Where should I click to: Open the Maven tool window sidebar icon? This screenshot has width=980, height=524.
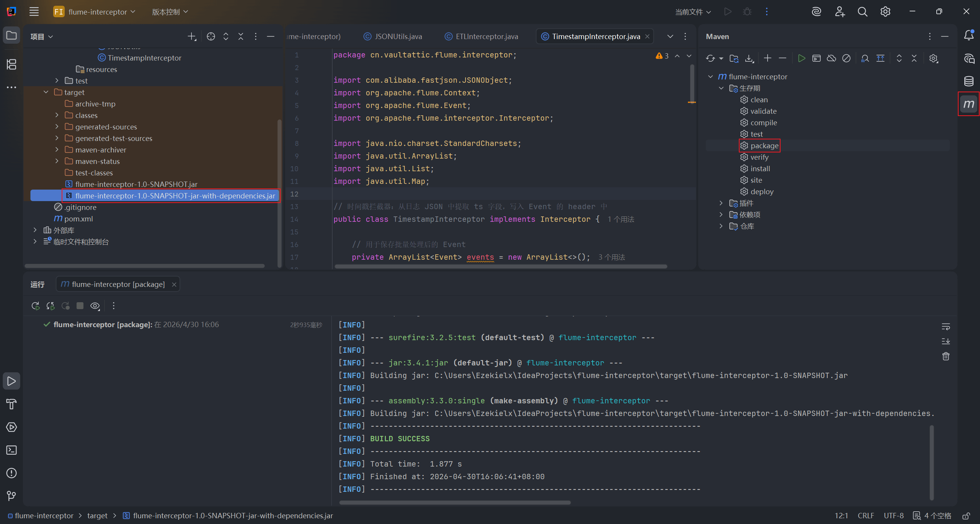[x=969, y=104]
